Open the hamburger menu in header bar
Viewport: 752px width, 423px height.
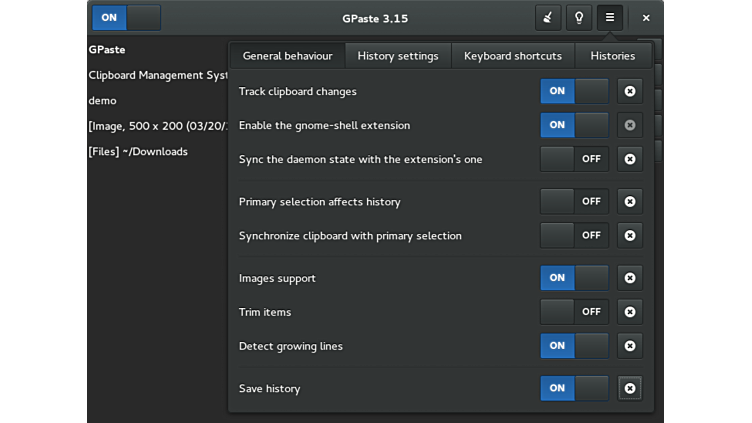click(x=609, y=18)
